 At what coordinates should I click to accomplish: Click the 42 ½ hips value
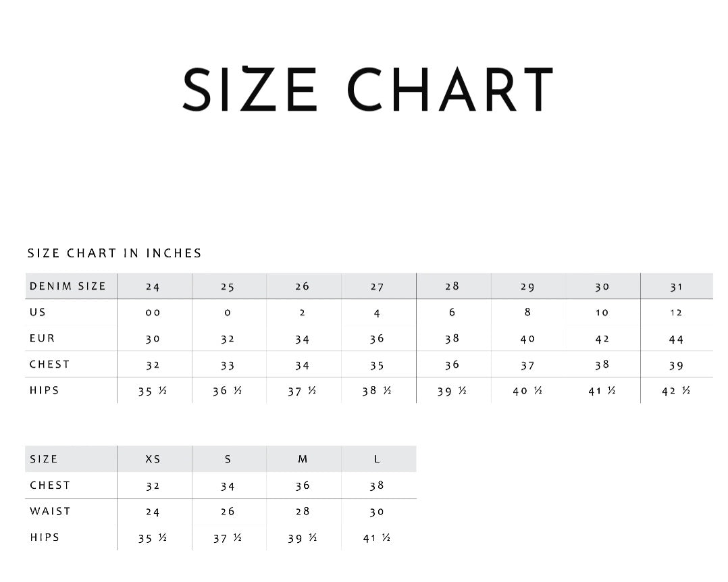pyautogui.click(x=677, y=391)
